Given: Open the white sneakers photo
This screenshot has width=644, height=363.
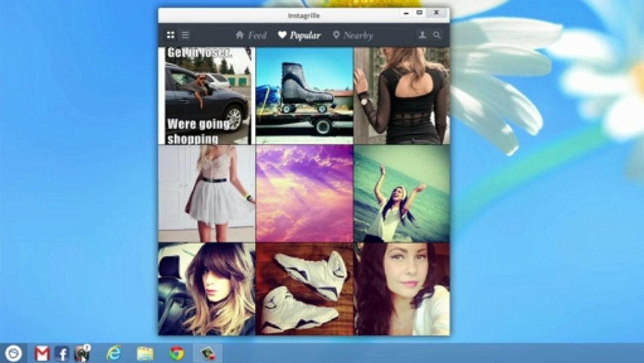Looking at the screenshot, I should click(x=304, y=289).
